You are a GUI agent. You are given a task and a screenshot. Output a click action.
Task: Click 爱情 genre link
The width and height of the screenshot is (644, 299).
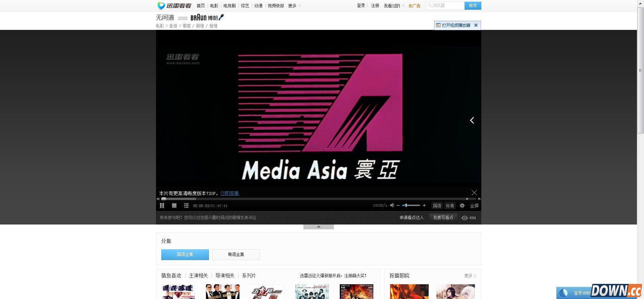tap(213, 26)
